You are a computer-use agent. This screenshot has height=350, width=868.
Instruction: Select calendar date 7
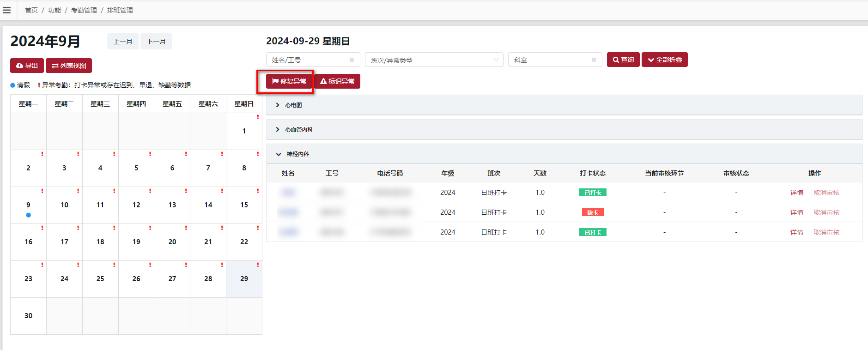pos(208,168)
